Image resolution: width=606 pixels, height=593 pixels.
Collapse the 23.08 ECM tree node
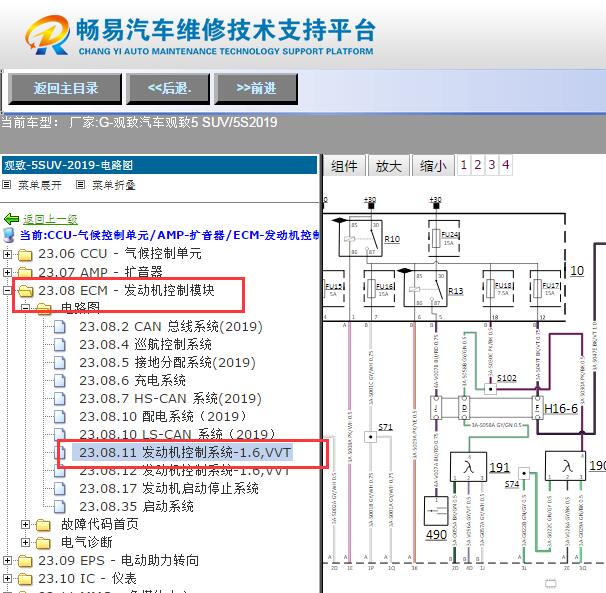(7, 290)
